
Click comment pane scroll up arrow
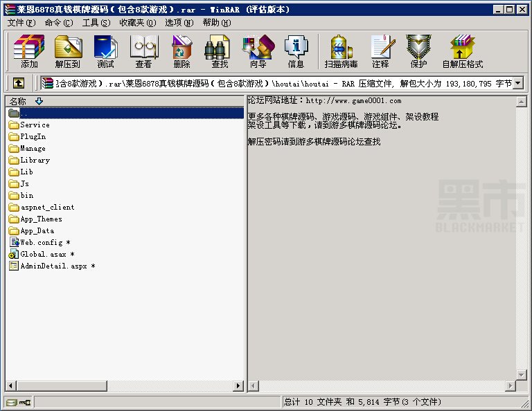tap(521, 101)
